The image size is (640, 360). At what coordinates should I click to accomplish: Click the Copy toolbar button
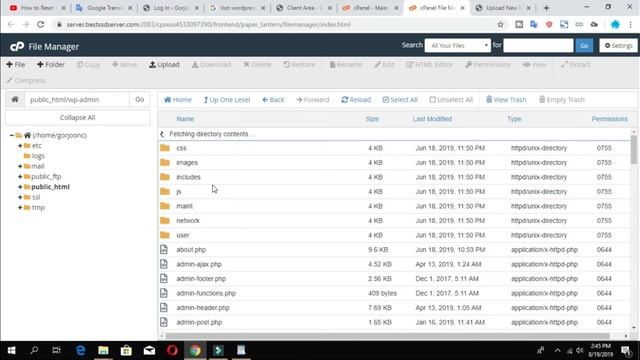click(88, 64)
